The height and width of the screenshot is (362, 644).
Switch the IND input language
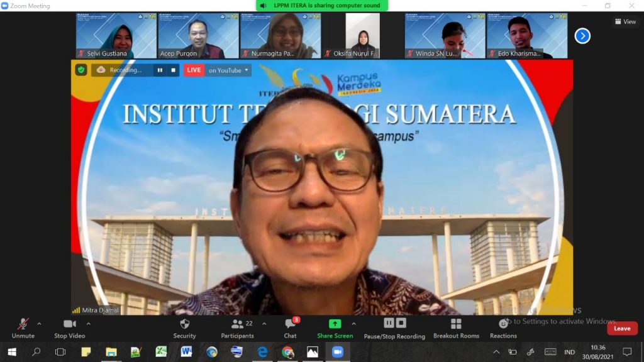(x=569, y=352)
